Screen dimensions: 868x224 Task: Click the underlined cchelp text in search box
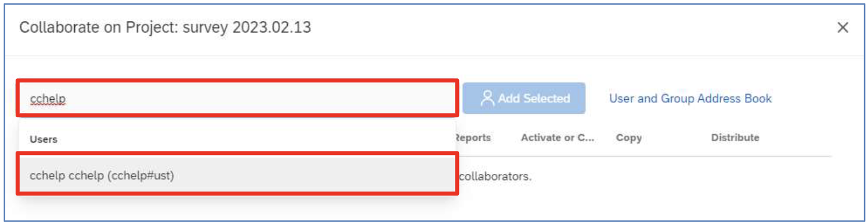48,99
